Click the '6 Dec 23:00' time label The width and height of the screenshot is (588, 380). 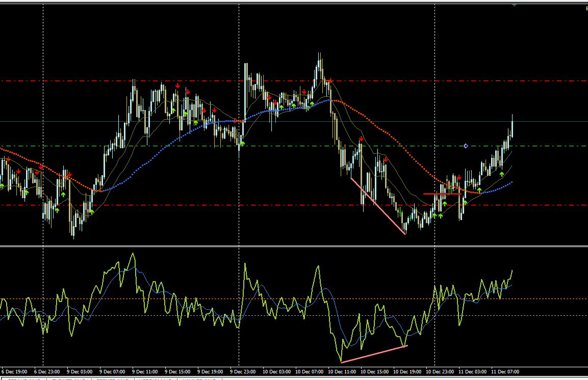[47, 372]
